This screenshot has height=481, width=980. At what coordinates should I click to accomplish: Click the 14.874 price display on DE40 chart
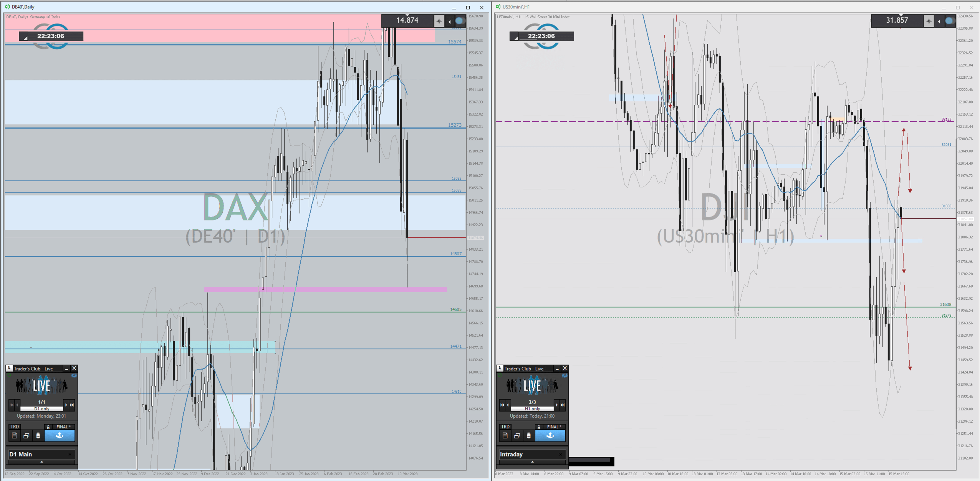[407, 20]
